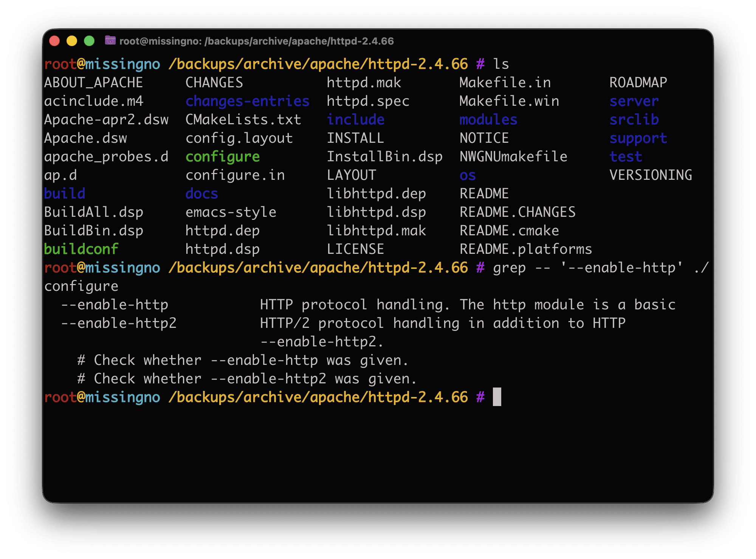Click the 'CMakeLists.txt' file name
Screen dimensions: 756x559
pos(243,120)
